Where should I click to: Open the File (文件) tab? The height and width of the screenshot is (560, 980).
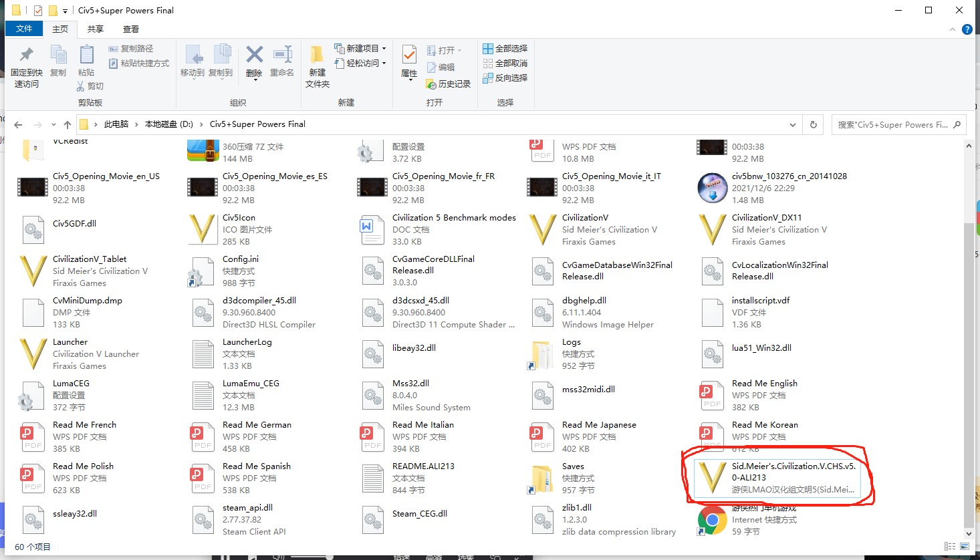24,29
